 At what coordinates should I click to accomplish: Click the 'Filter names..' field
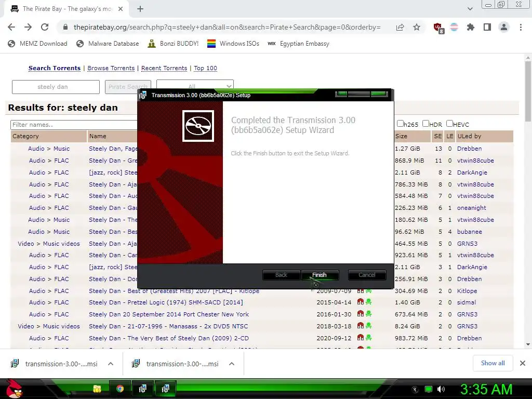(x=74, y=125)
